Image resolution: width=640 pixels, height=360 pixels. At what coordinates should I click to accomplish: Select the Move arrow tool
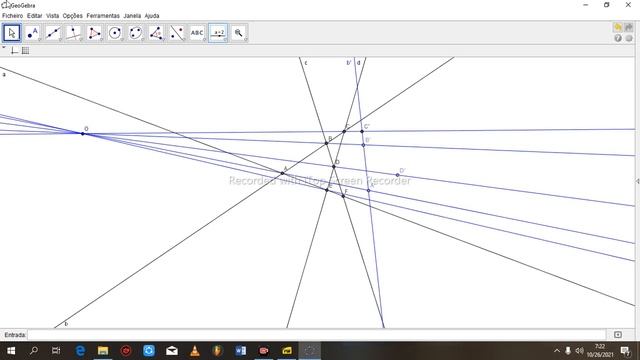(12, 33)
